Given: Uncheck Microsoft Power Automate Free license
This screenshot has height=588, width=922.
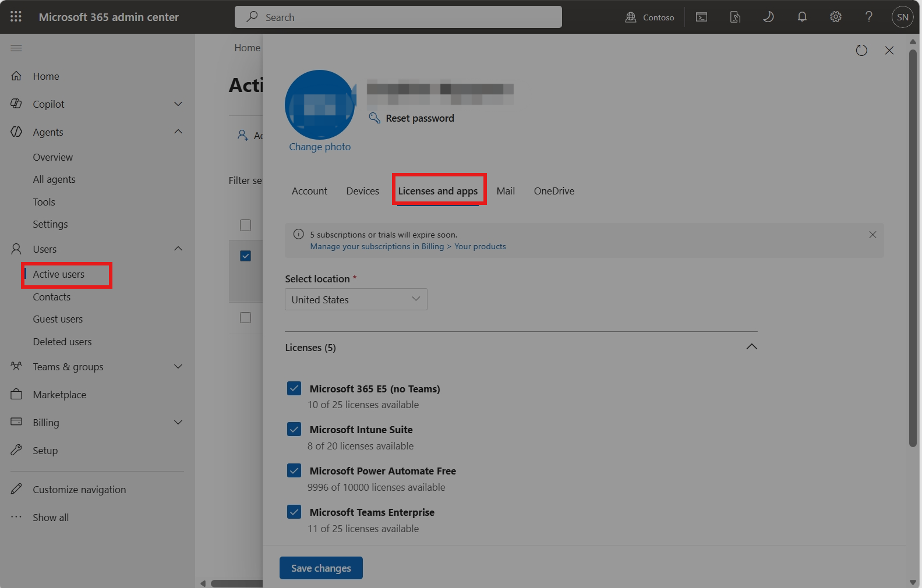Looking at the screenshot, I should pyautogui.click(x=294, y=470).
